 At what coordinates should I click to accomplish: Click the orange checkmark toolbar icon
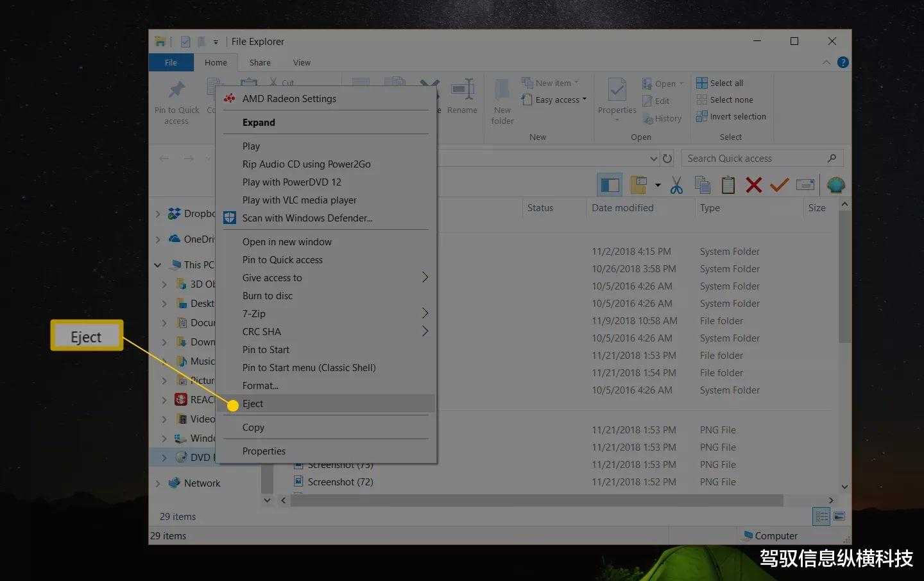tap(779, 186)
